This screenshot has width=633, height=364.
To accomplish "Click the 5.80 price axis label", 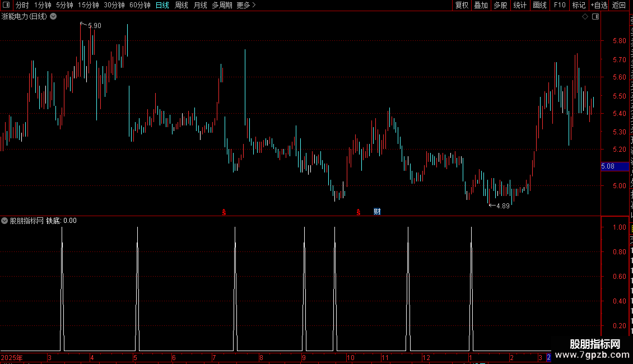I will (619, 41).
